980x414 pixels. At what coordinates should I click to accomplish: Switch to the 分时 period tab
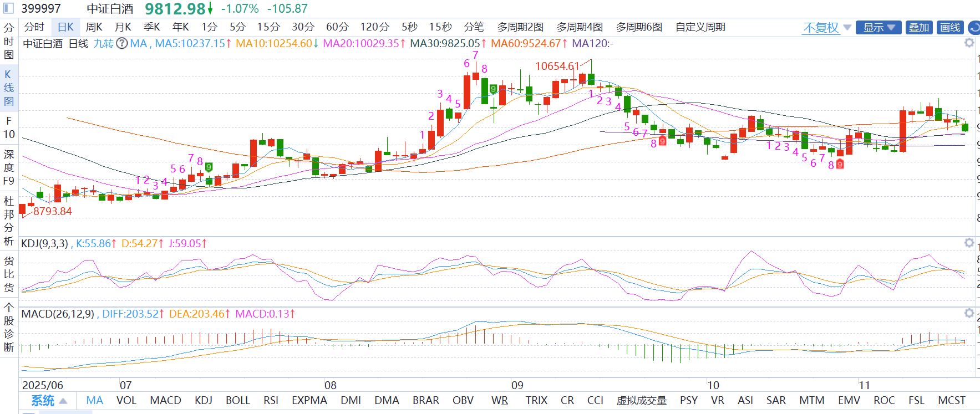click(34, 27)
